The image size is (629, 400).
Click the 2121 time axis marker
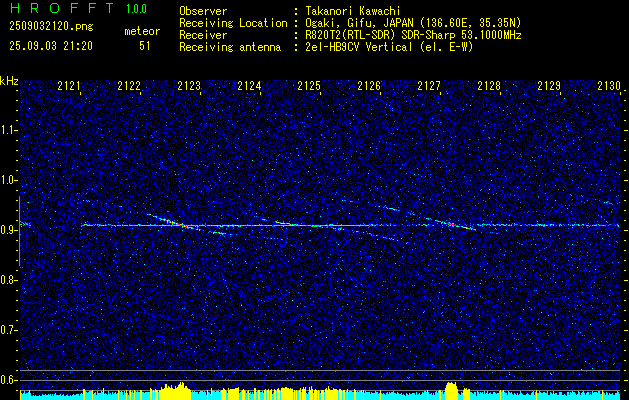pyautogui.click(x=69, y=86)
